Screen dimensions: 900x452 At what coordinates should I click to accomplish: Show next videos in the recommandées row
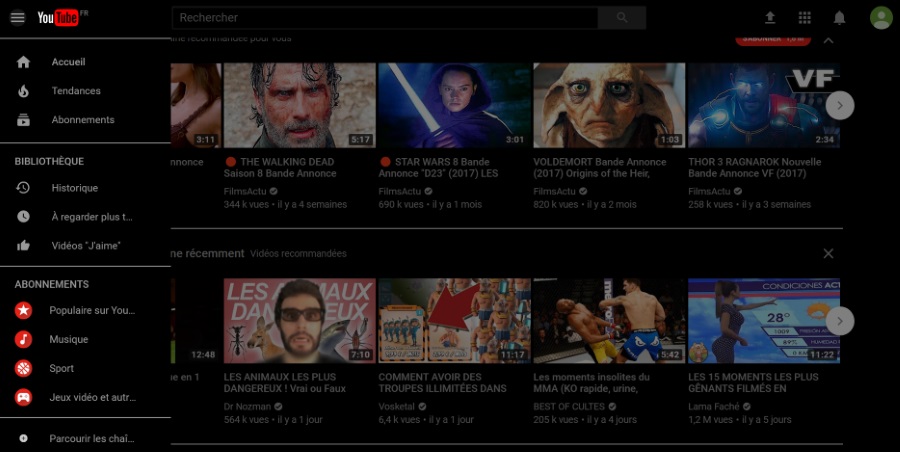pos(840,321)
